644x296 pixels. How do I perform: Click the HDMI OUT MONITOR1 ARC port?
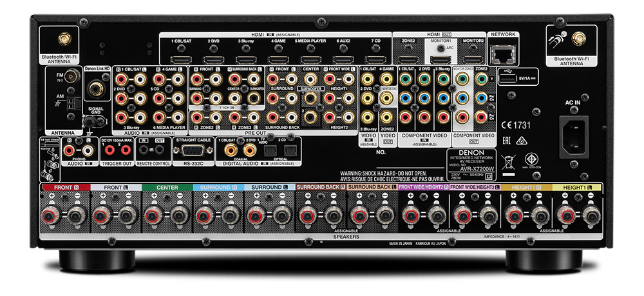click(x=440, y=60)
